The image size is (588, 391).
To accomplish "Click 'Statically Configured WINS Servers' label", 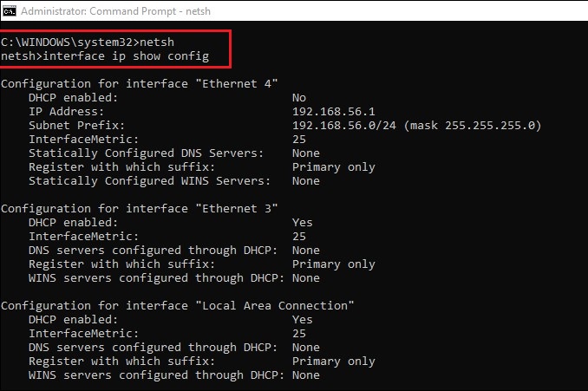I will point(149,180).
